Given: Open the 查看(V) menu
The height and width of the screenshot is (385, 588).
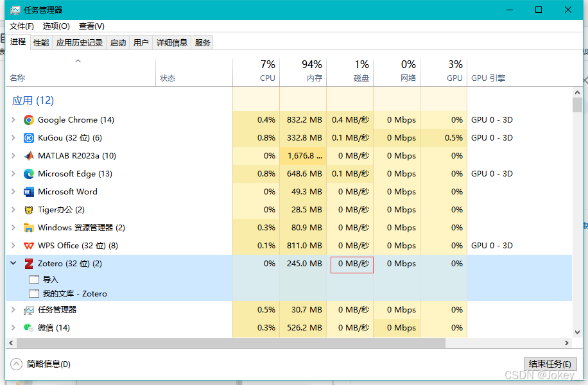Looking at the screenshot, I should click(92, 26).
